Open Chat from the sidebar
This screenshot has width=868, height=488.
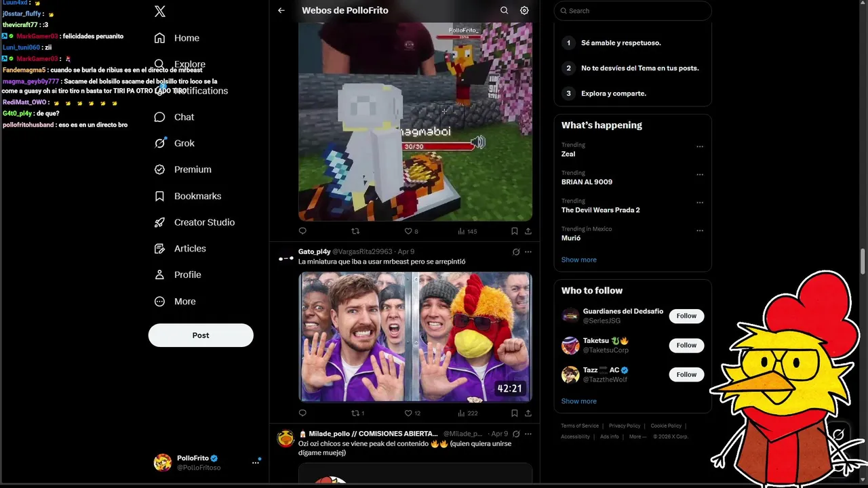pyautogui.click(x=174, y=117)
